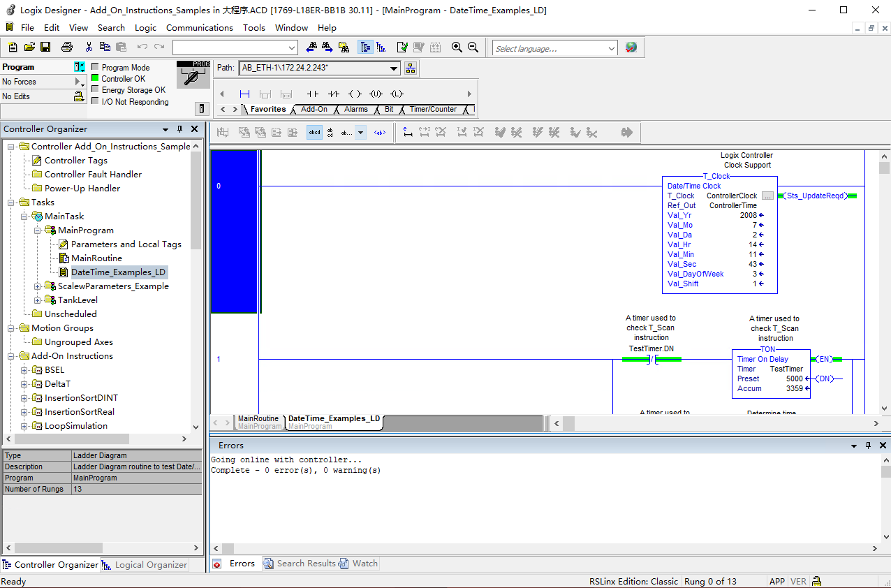The height and width of the screenshot is (588, 891).
Task: Switch to the Logical Organizer tab
Action: coord(145,565)
